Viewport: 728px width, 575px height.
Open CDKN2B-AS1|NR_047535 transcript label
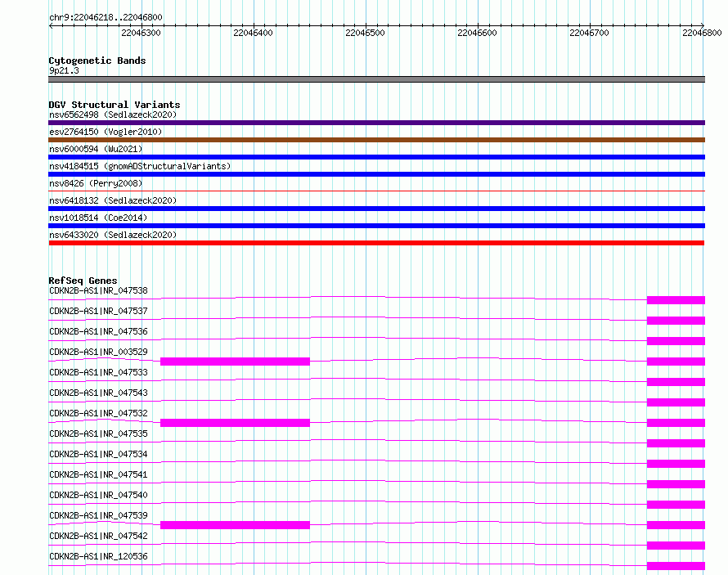[98, 433]
